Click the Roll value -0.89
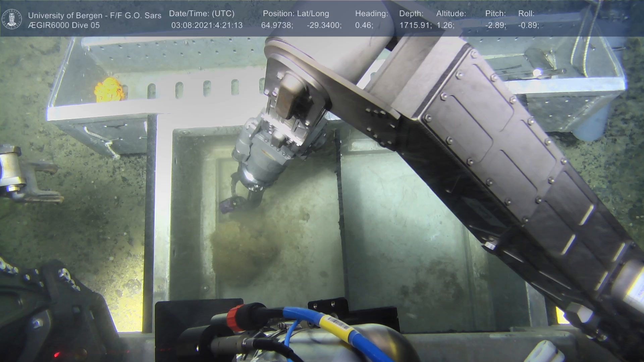Viewport: 644px width, 362px height. point(528,25)
